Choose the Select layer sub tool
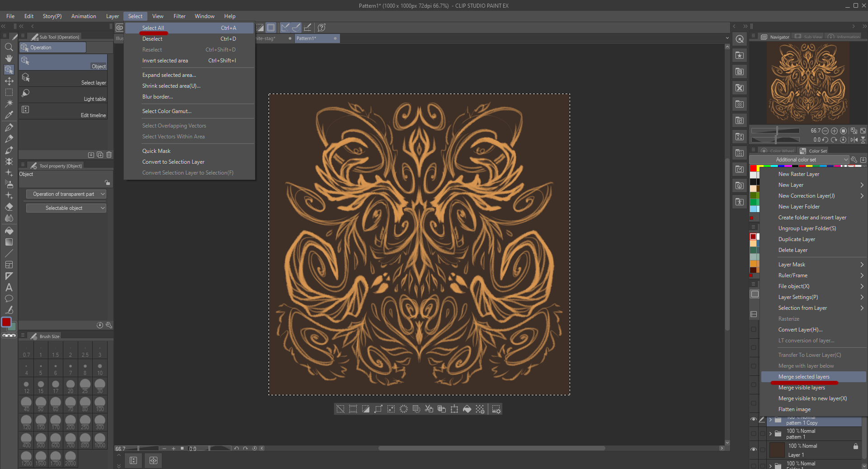 tap(63, 78)
